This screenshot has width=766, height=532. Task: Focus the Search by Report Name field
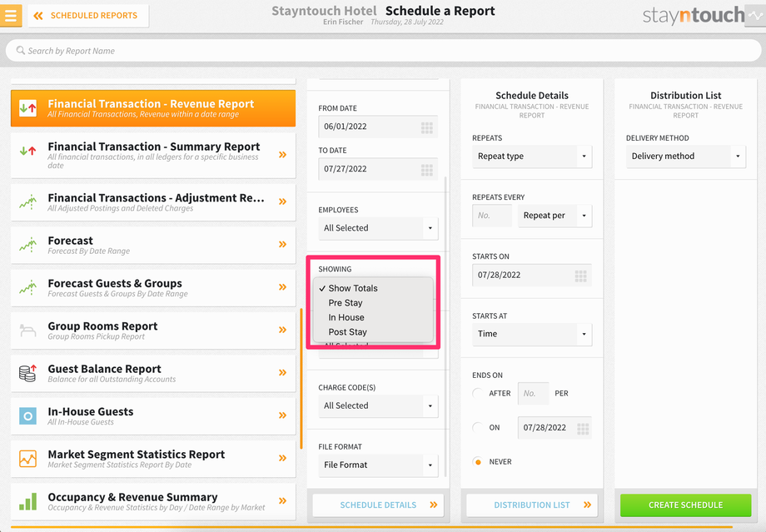[x=383, y=51]
